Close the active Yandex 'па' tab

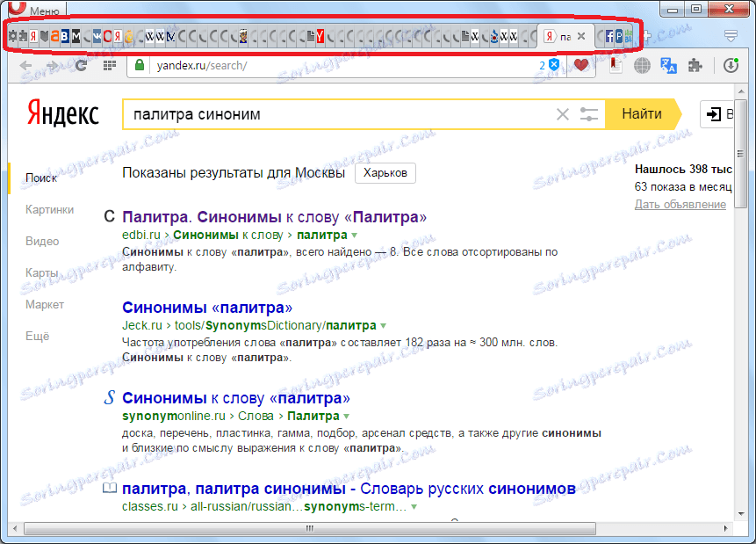tap(581, 36)
